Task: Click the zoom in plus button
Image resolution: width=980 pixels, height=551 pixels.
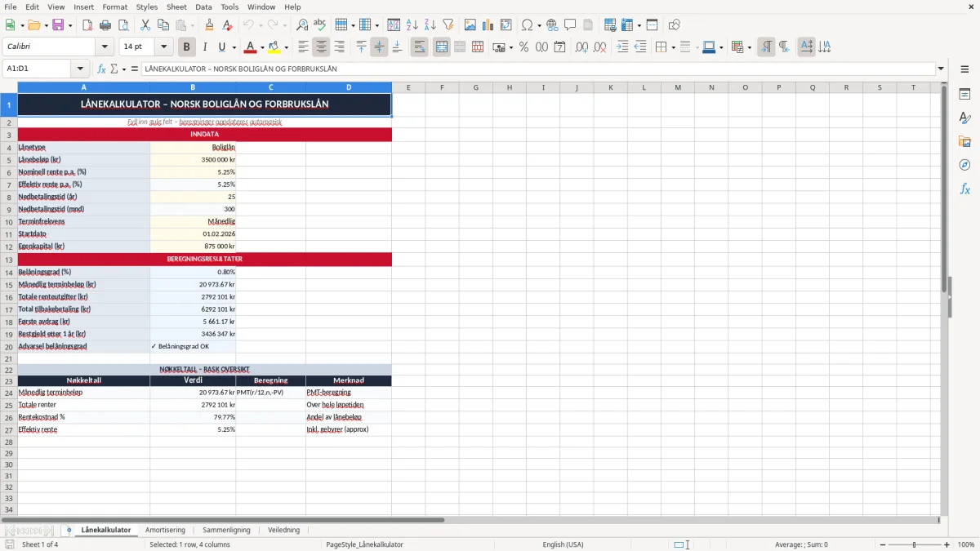Action: [x=947, y=544]
